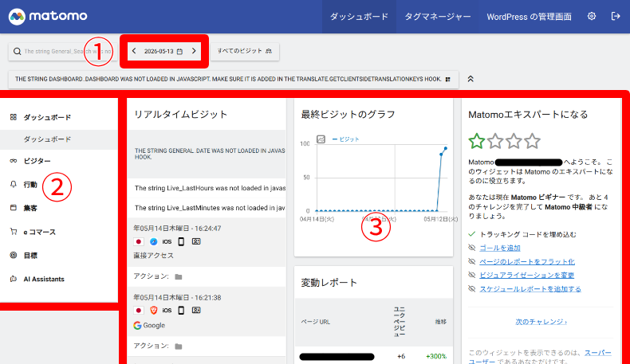Skip ビジュアライゼーションを変更 challenge eye icon
The image size is (630, 364).
tap(472, 275)
